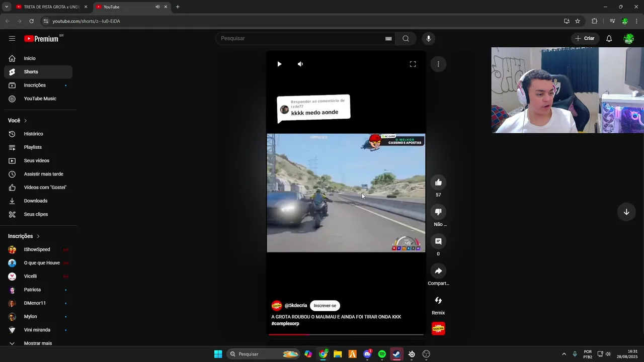Expand Inscrições section header chevron
644x362 pixels.
click(x=38, y=236)
